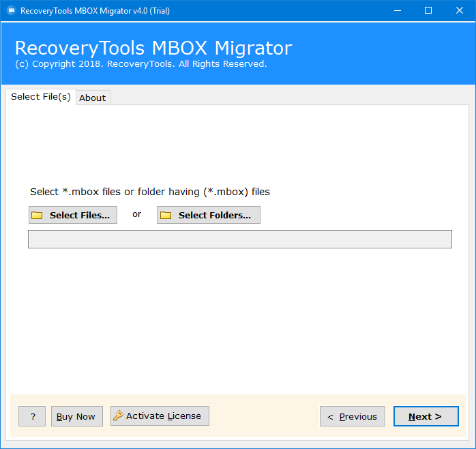Click the mbox file selection instruction label

(149, 192)
